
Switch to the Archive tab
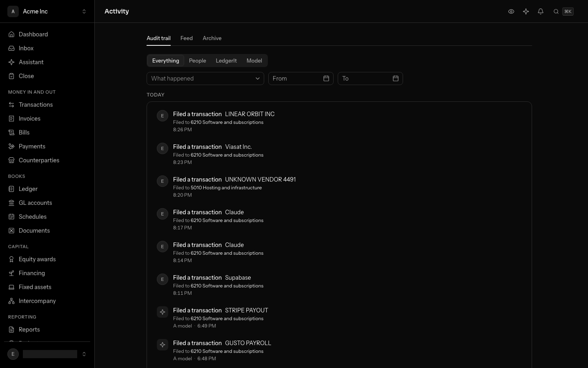[212, 38]
